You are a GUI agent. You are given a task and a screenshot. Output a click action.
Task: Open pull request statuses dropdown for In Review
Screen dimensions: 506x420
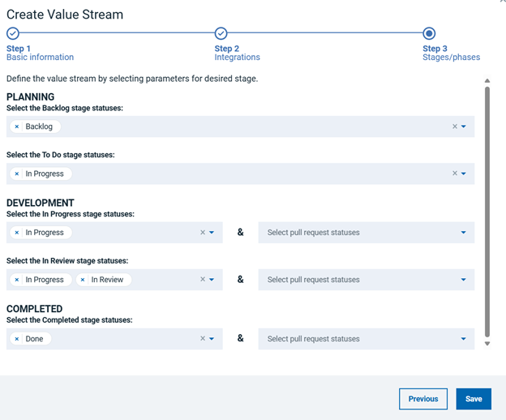click(x=366, y=280)
